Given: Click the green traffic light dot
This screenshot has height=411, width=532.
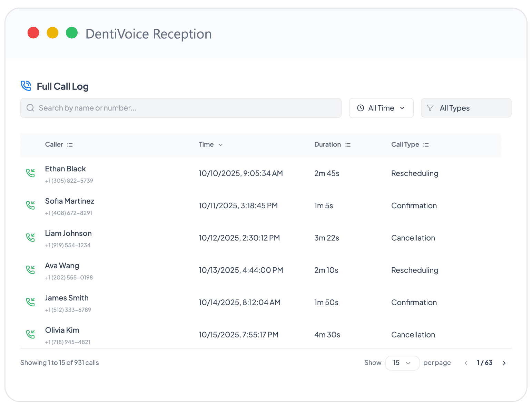Looking at the screenshot, I should [x=72, y=33].
